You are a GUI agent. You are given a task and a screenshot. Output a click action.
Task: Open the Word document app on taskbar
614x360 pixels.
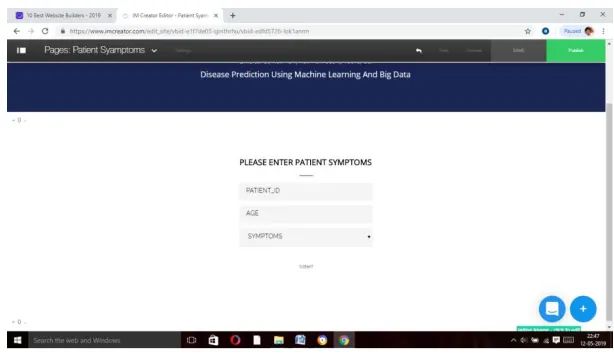pyautogui.click(x=300, y=340)
